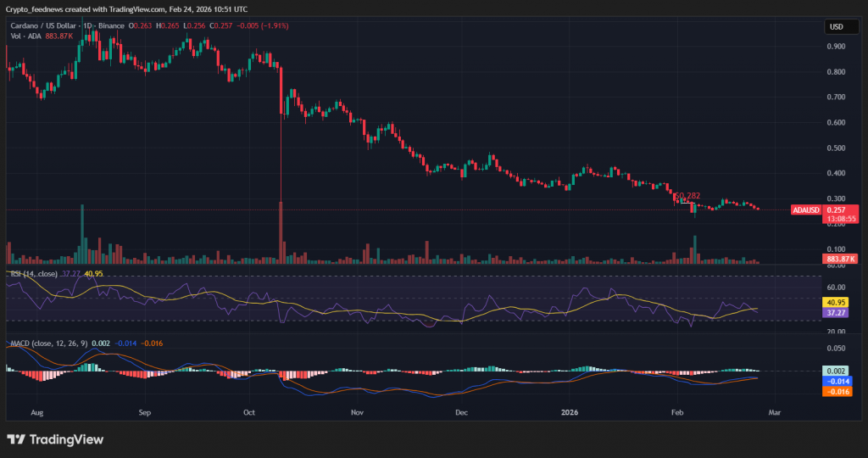Image resolution: width=868 pixels, height=458 pixels.
Task: Click the Feb label on time axis
Action: pos(677,412)
